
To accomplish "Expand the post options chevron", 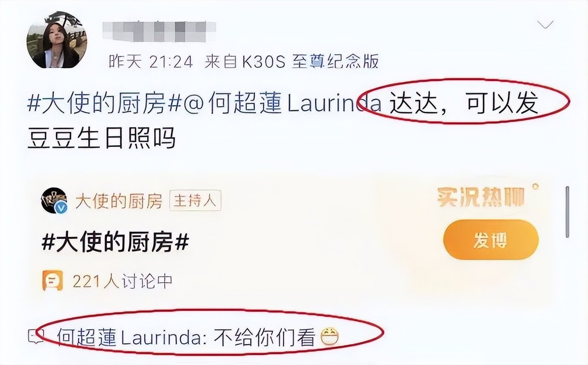I will pos(545,25).
